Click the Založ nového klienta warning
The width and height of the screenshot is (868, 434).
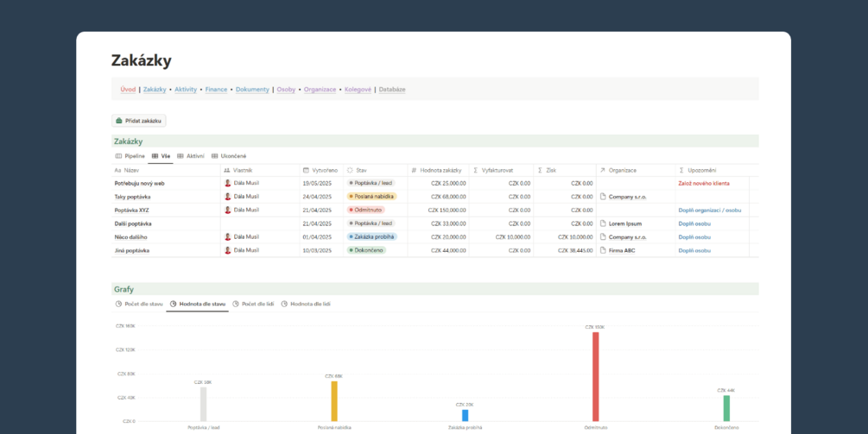pos(704,183)
